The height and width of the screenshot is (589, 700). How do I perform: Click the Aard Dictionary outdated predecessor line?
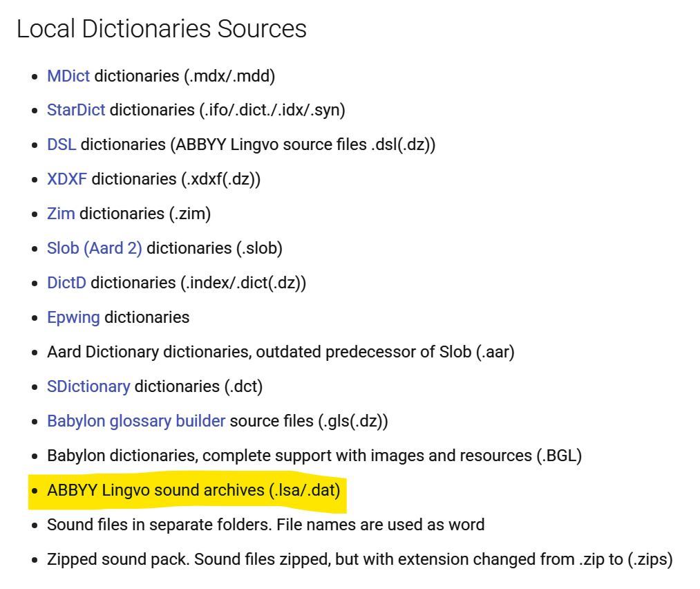[x=280, y=352]
